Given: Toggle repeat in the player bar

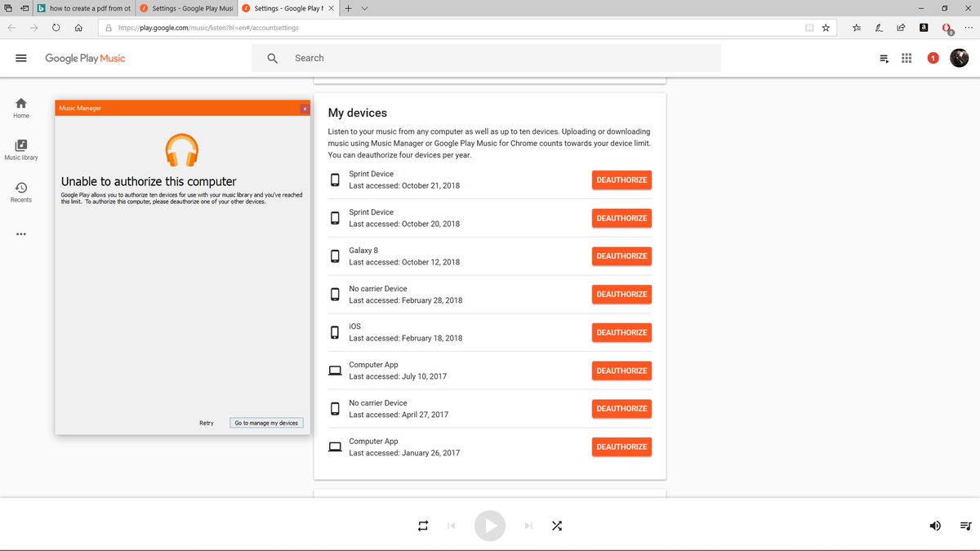Looking at the screenshot, I should [x=423, y=526].
